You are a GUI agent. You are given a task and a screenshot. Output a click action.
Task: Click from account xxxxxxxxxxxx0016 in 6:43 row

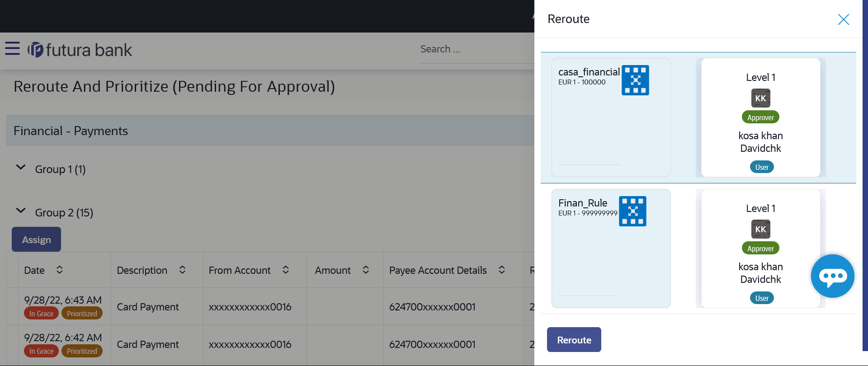point(250,307)
